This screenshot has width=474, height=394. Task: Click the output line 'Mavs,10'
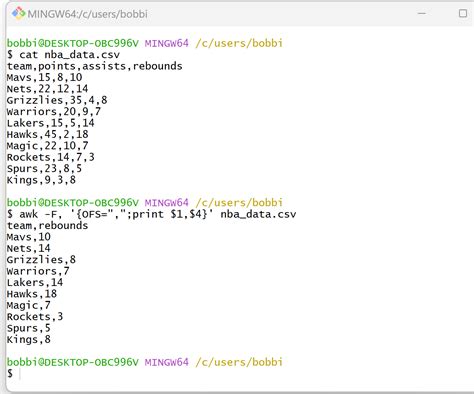coord(29,237)
